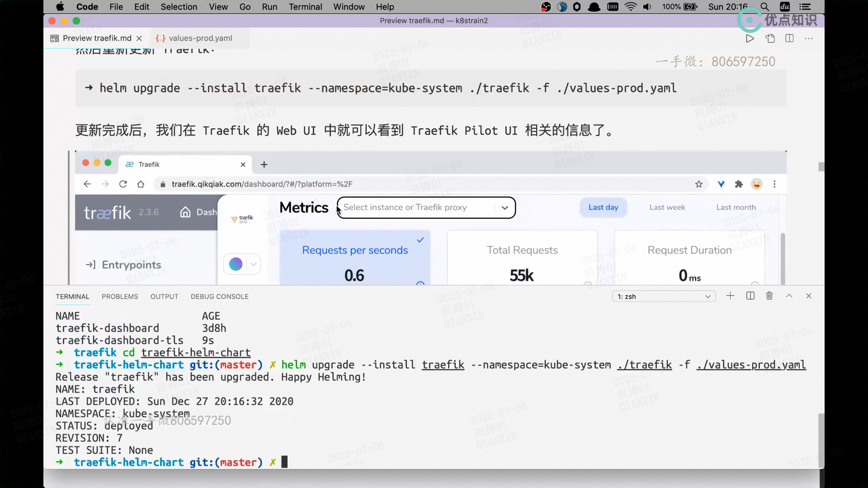The image size is (868, 488).
Task: Click the preview vertical scrollbar thumb
Action: (821, 167)
